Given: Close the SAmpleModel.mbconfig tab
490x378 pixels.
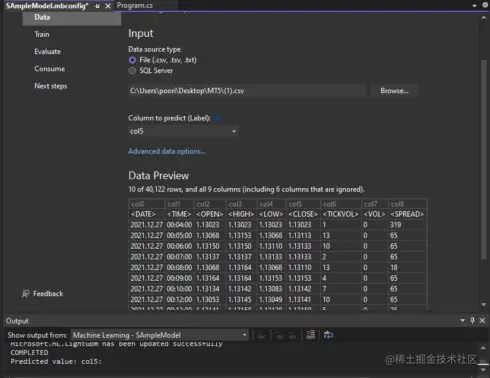Looking at the screenshot, I should [x=108, y=6].
